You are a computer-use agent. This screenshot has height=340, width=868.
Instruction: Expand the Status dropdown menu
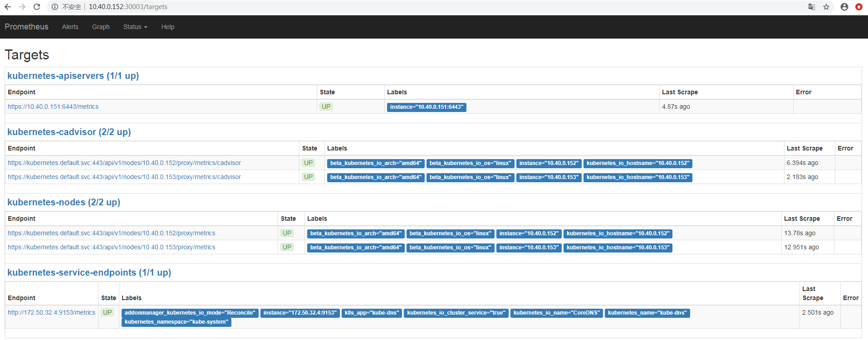coord(135,27)
